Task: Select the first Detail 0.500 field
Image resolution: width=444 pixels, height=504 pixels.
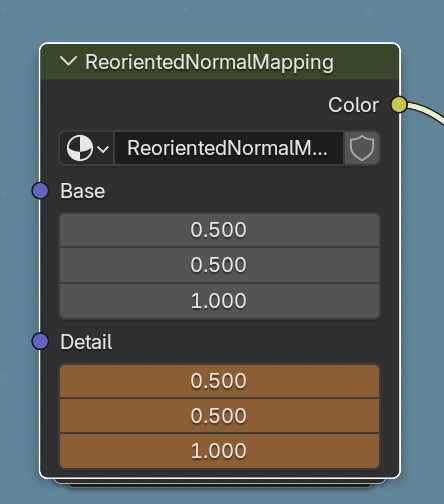Action: (219, 381)
